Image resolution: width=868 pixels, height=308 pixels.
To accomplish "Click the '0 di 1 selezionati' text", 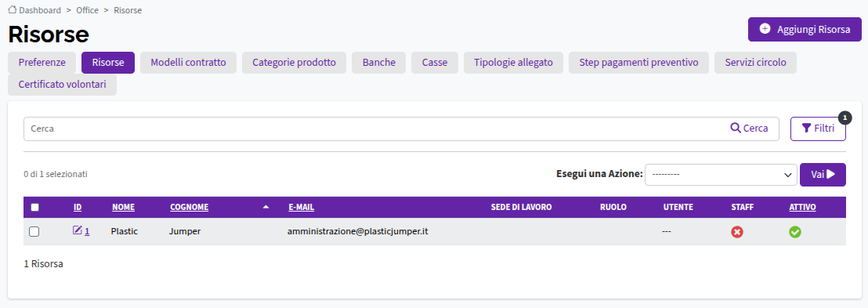I will (56, 174).
